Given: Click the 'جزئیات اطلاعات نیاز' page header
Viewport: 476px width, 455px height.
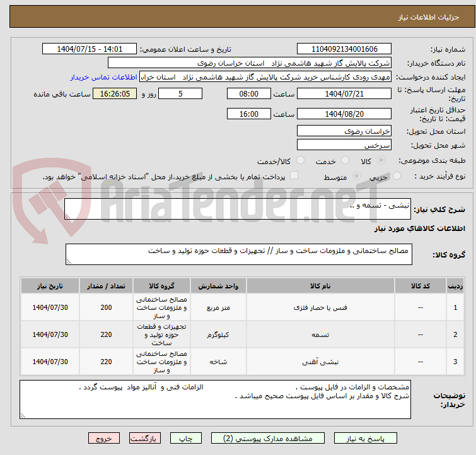Looking at the screenshot, I should pos(428,17).
